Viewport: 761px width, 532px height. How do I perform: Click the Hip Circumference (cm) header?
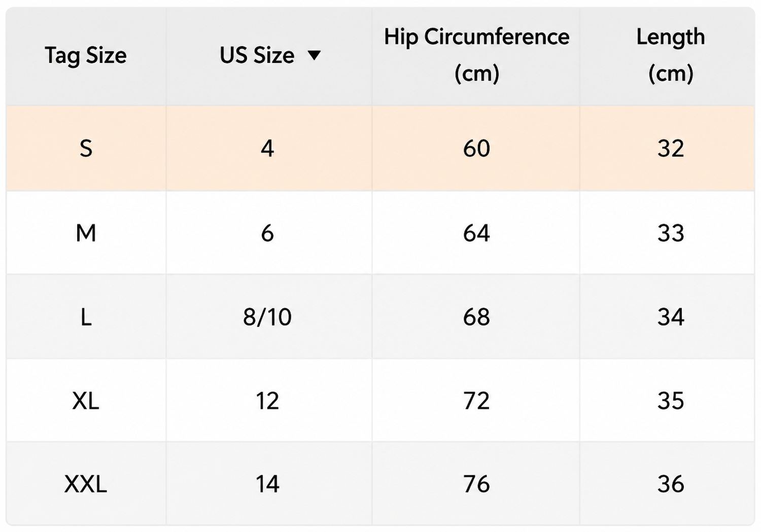(476, 55)
